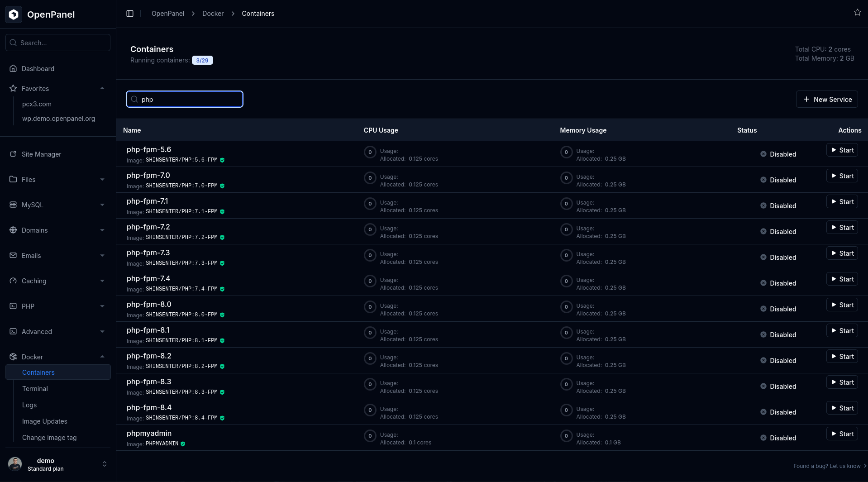Open Site Manager
Image resolution: width=868 pixels, height=482 pixels.
click(x=41, y=154)
